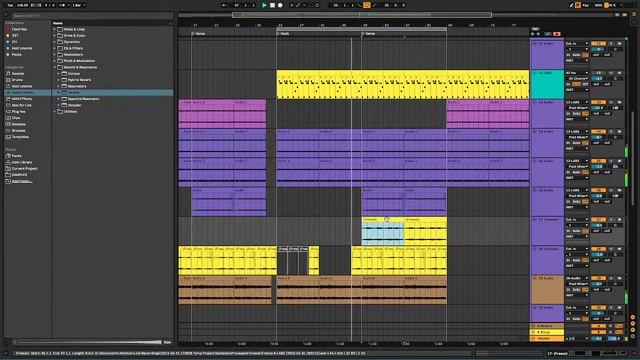
Task: Set 22 LABS monitoring to Off
Action: 585,84
